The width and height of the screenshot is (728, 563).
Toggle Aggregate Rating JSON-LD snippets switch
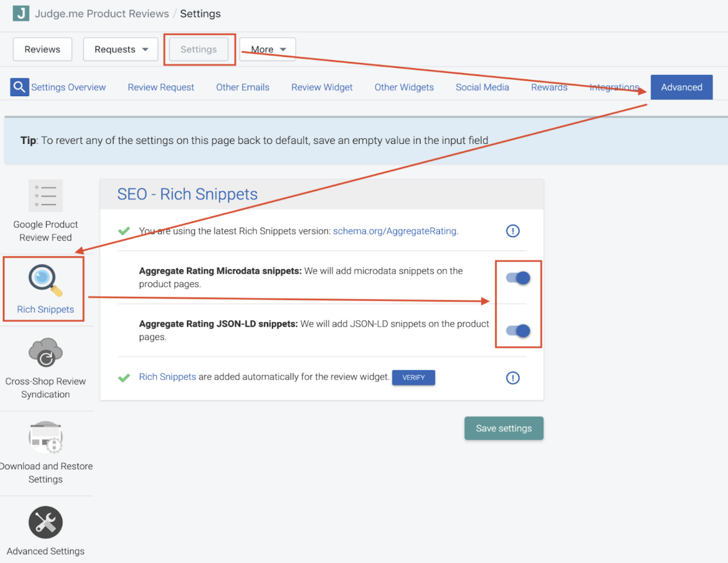point(518,331)
